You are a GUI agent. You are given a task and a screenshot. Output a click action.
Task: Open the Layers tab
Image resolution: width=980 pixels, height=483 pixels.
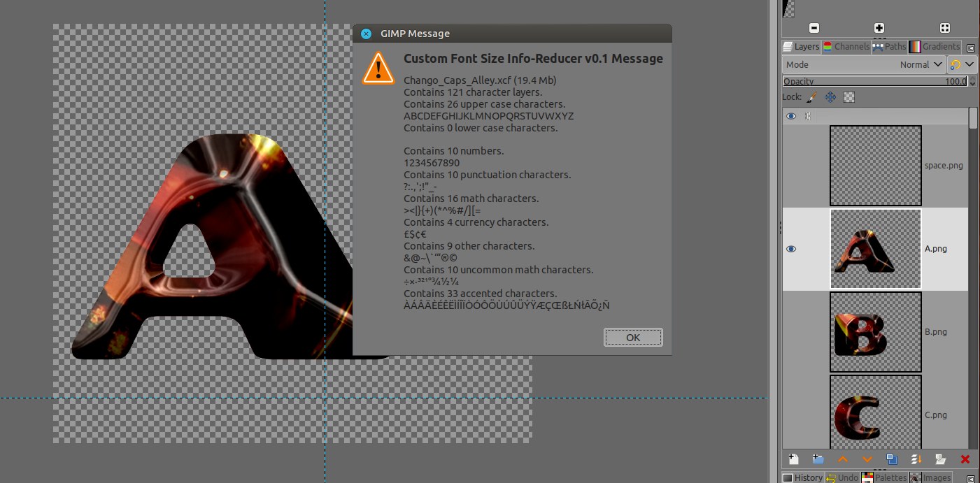click(x=801, y=47)
